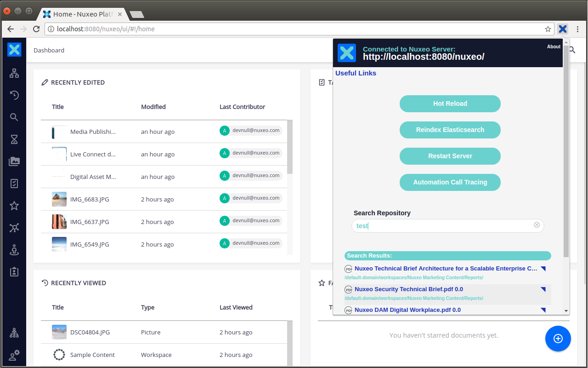Open the sidebar search magnifier icon

tap(14, 117)
